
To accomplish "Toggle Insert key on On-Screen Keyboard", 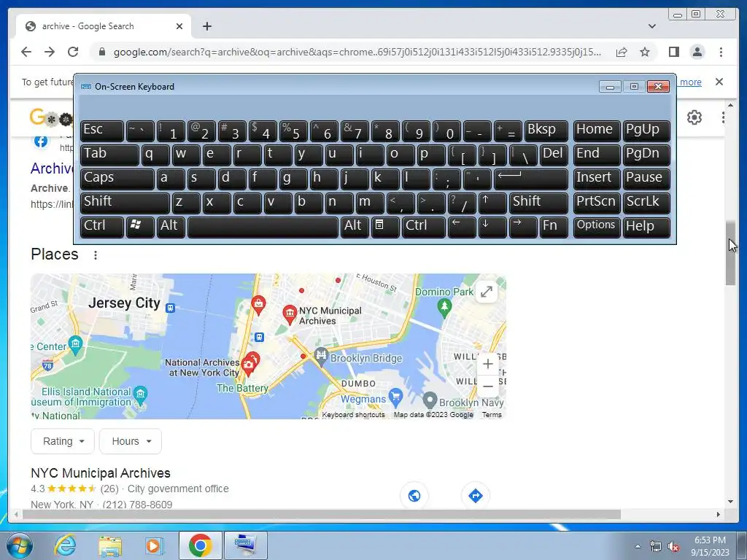I will 597,179.
